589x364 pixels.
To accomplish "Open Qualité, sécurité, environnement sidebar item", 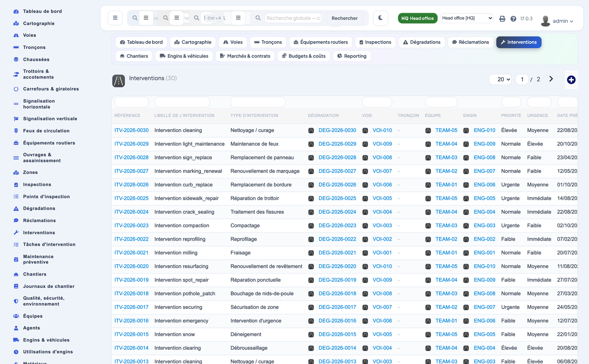I will tap(44, 301).
